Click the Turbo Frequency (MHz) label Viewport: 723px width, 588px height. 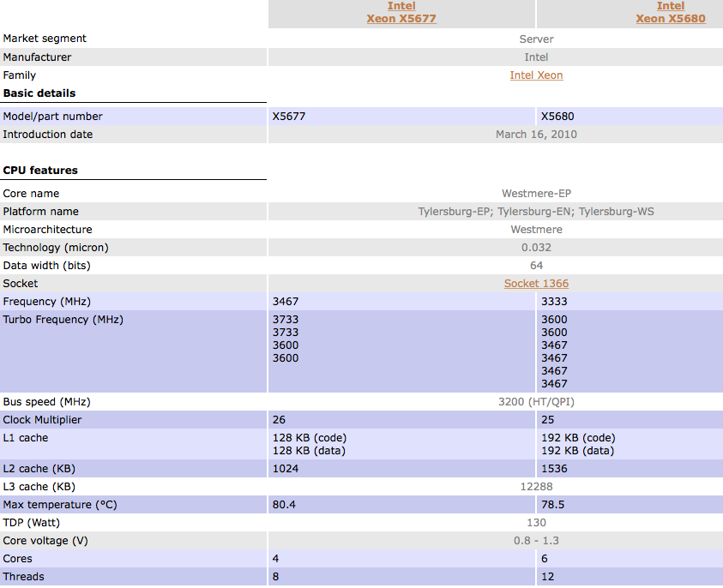click(x=63, y=320)
